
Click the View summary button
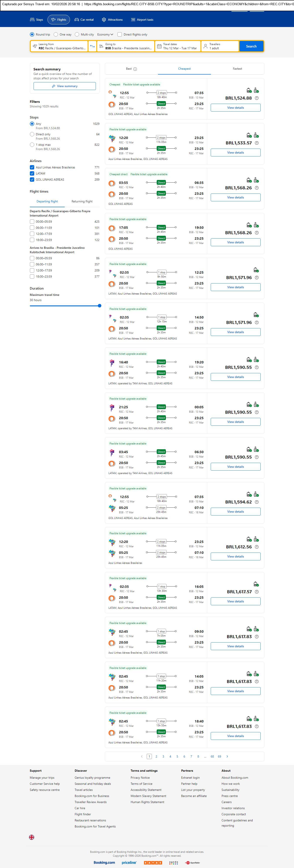[64, 86]
